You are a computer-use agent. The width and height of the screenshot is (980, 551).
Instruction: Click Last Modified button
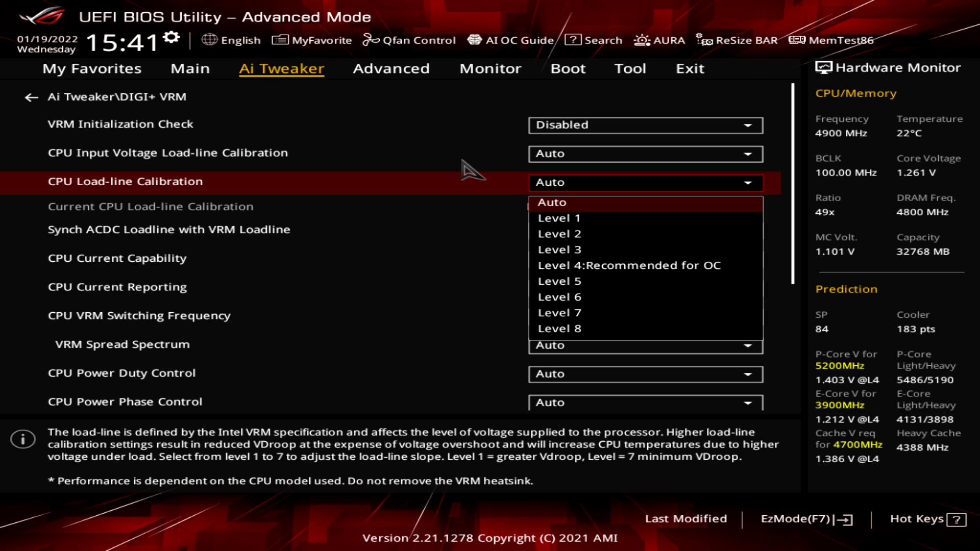click(686, 519)
